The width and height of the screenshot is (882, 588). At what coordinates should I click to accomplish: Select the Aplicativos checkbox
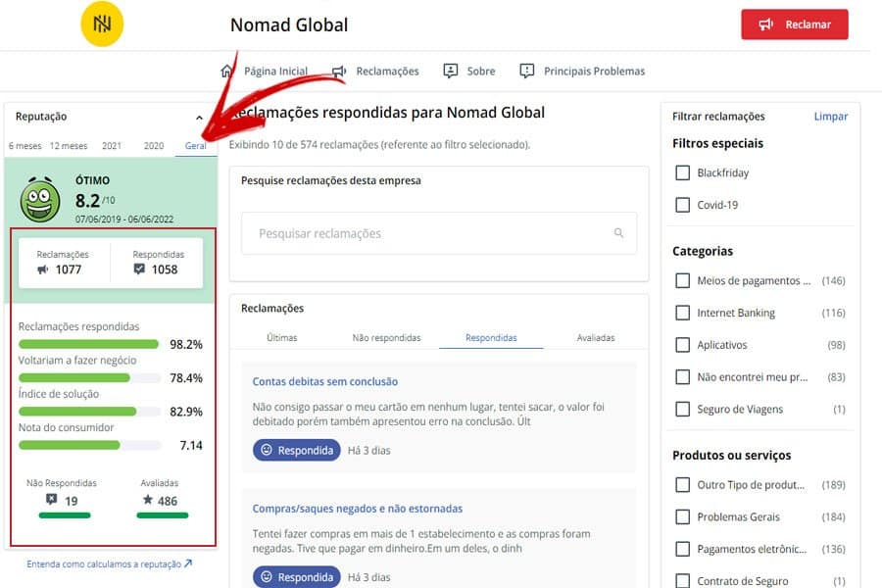pyautogui.click(x=682, y=344)
